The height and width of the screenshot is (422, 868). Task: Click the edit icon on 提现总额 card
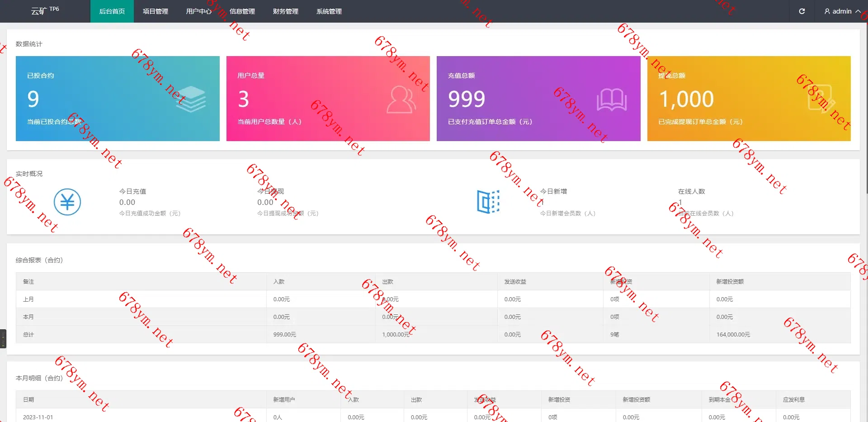821,98
